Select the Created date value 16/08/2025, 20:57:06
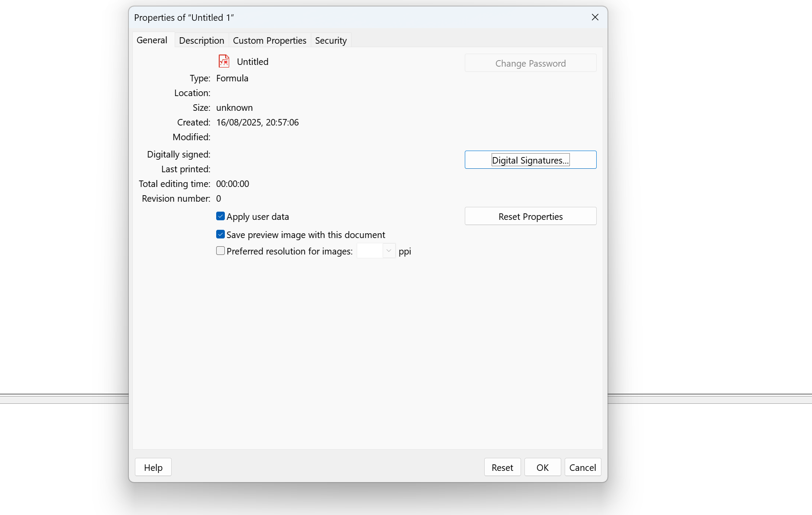This screenshot has width=812, height=515. point(258,122)
